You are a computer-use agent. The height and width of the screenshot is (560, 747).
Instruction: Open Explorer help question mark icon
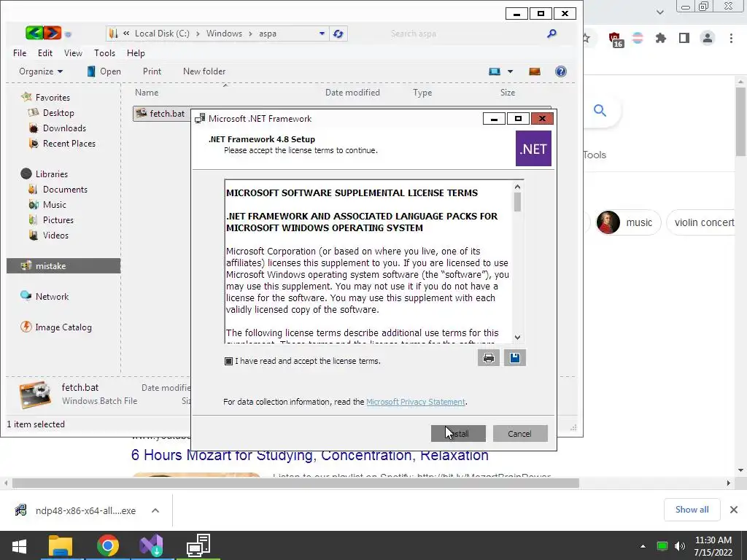click(x=561, y=71)
